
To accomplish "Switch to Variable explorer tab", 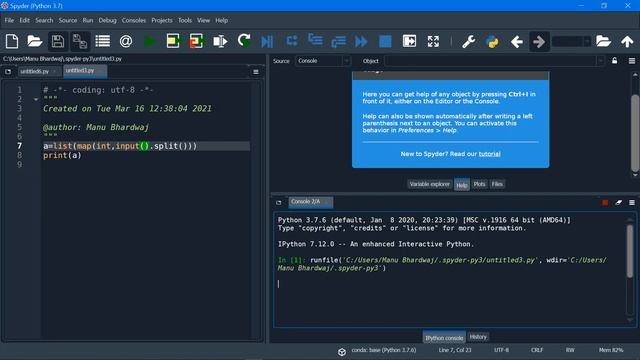I will click(x=429, y=184).
